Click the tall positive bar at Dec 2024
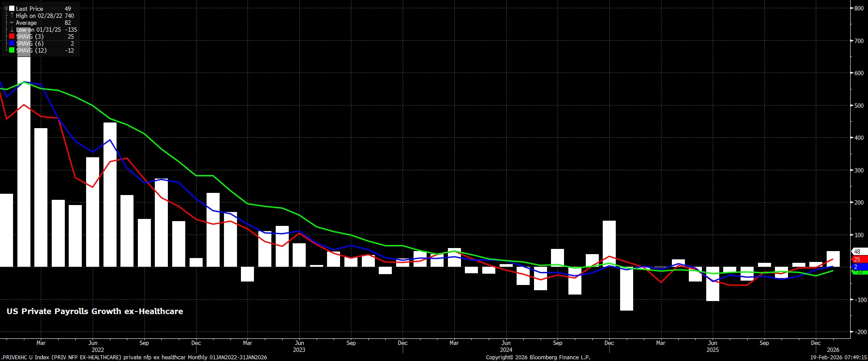The image size is (868, 361). tap(609, 243)
